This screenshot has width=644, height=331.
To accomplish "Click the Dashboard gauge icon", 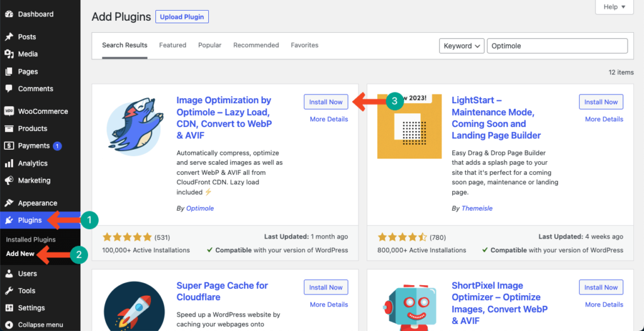I will pos(9,14).
